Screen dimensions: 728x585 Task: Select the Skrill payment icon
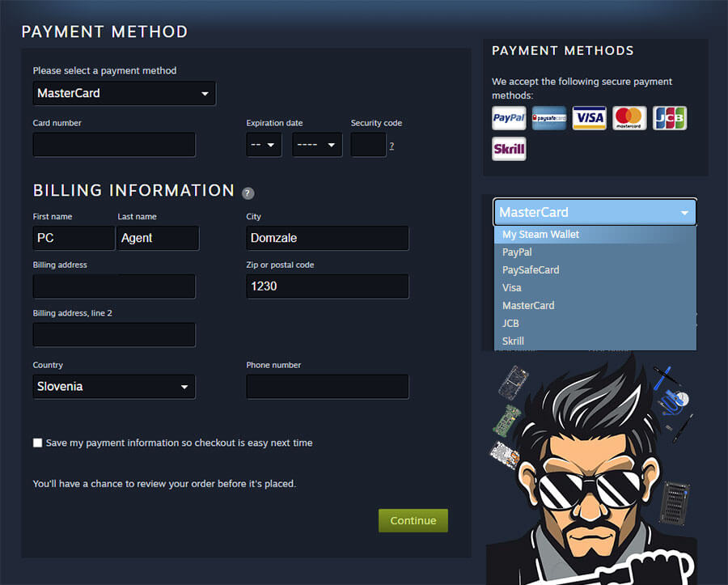508,149
